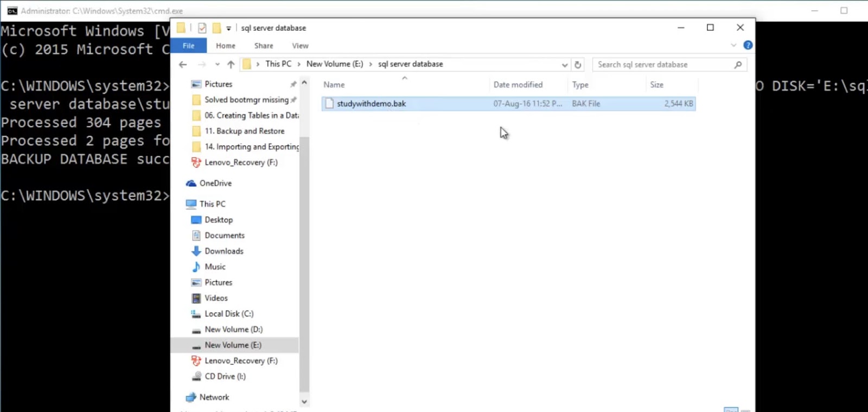Click New Folder quick access icon
Viewport: 868px width, 412px height.
[x=216, y=28]
